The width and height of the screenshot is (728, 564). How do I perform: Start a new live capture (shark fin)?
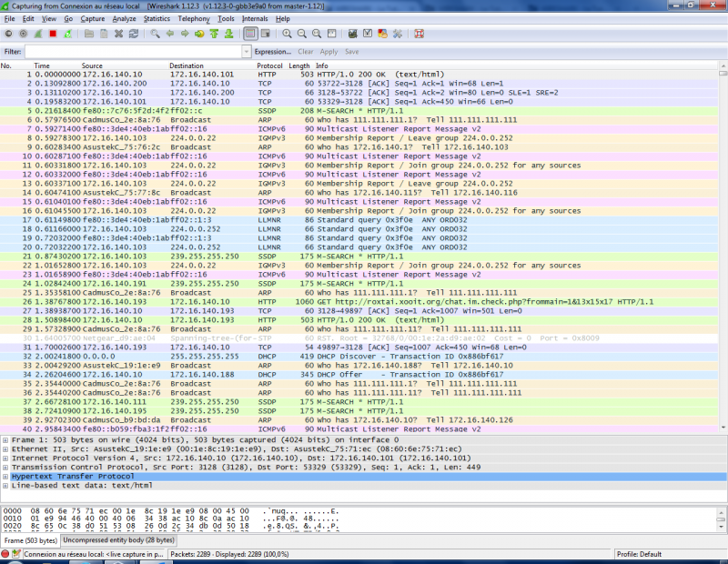38,34
